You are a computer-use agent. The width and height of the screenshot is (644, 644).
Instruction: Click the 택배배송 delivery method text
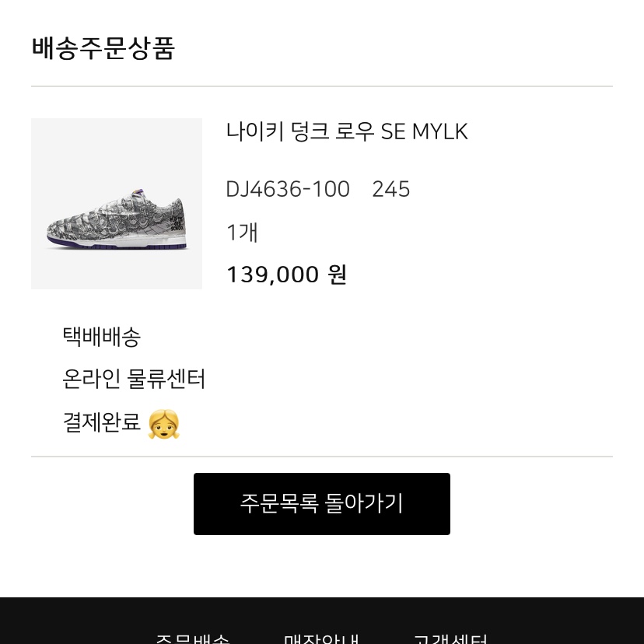[x=101, y=337]
